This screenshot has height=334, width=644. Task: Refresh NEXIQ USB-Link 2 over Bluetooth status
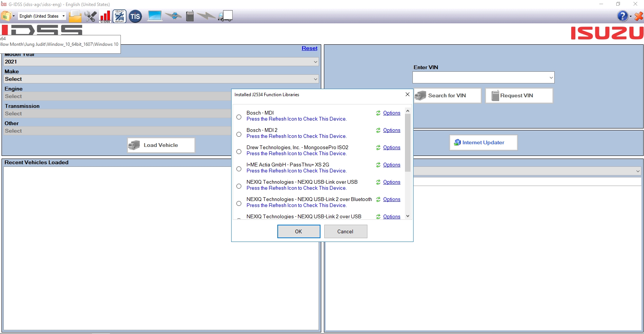[378, 199]
